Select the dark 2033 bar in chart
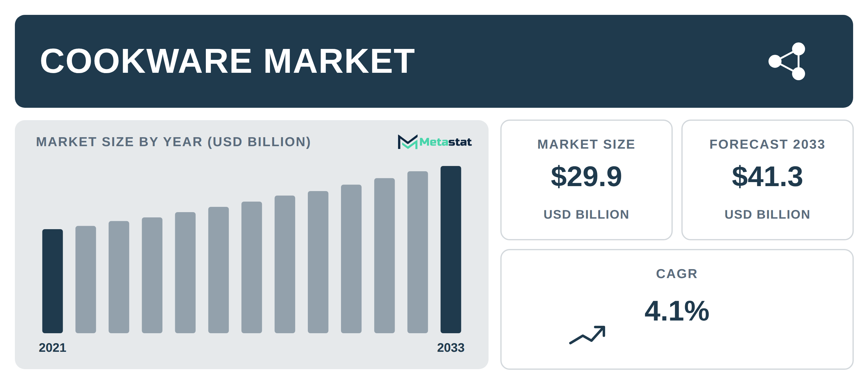This screenshot has height=384, width=868. (451, 249)
